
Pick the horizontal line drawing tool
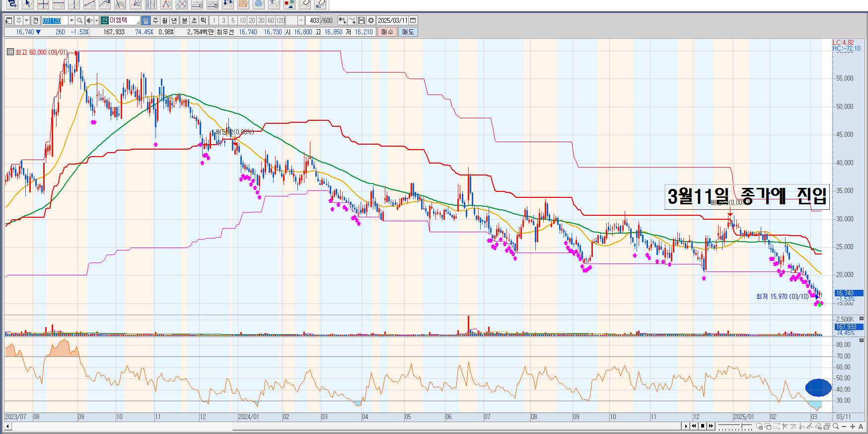point(59,4)
